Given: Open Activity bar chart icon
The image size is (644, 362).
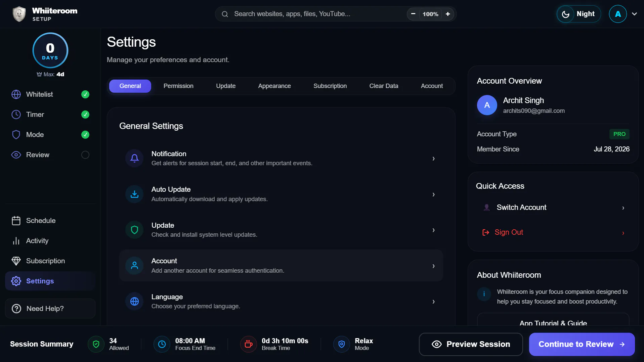Looking at the screenshot, I should point(16,241).
